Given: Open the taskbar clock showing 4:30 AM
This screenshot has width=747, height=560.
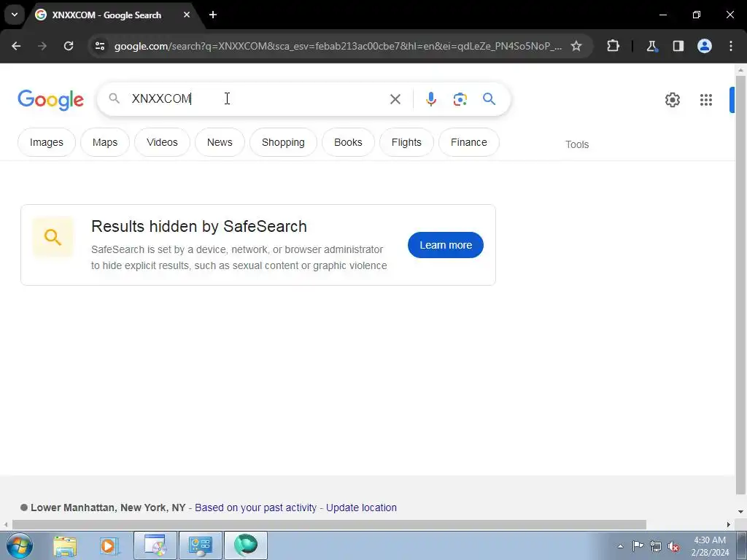Looking at the screenshot, I should pyautogui.click(x=710, y=546).
